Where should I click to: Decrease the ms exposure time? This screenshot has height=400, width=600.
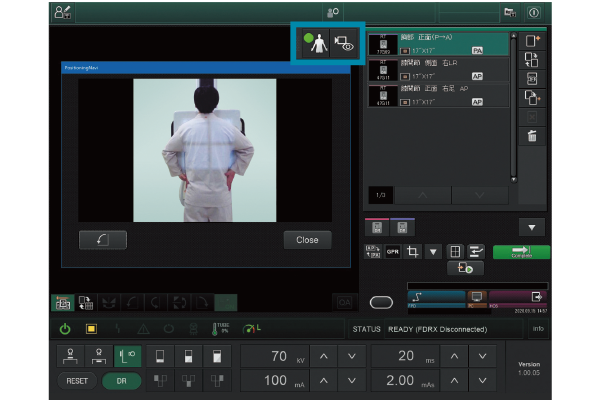coord(483,356)
